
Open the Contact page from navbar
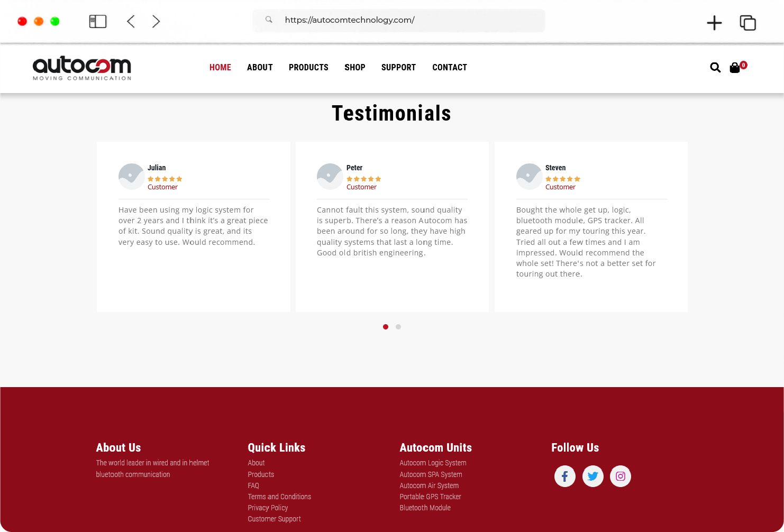click(x=449, y=68)
